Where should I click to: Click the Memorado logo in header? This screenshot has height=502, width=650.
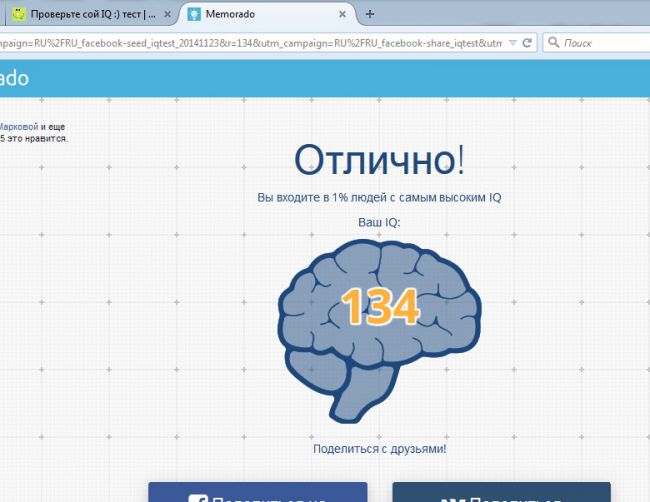point(14,79)
